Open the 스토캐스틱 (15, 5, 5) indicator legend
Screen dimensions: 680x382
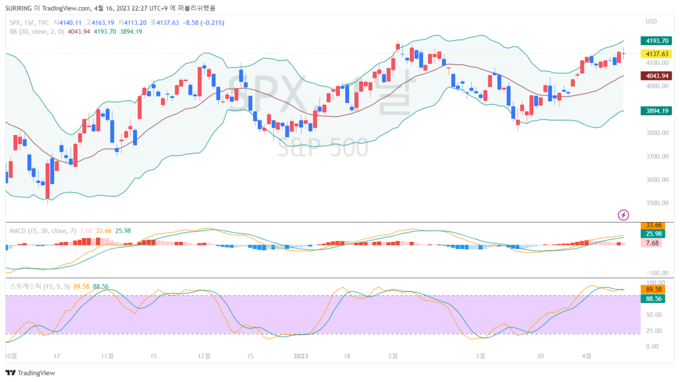[x=39, y=286]
